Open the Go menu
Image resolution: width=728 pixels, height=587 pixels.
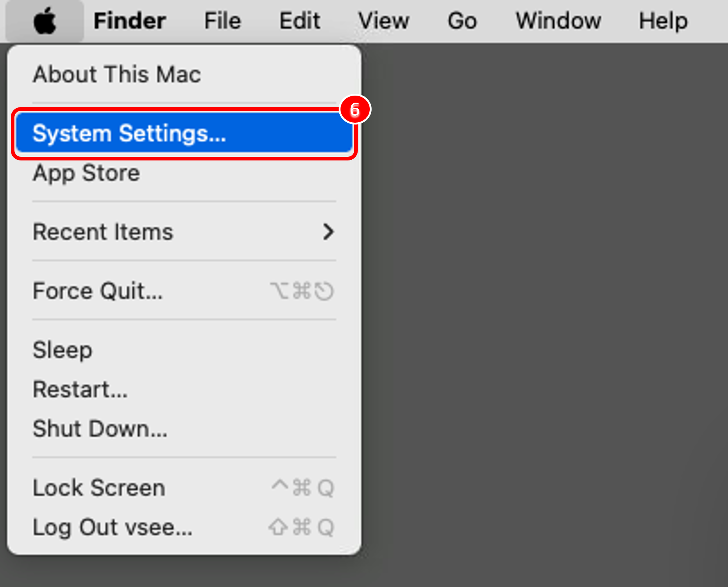pyautogui.click(x=462, y=21)
